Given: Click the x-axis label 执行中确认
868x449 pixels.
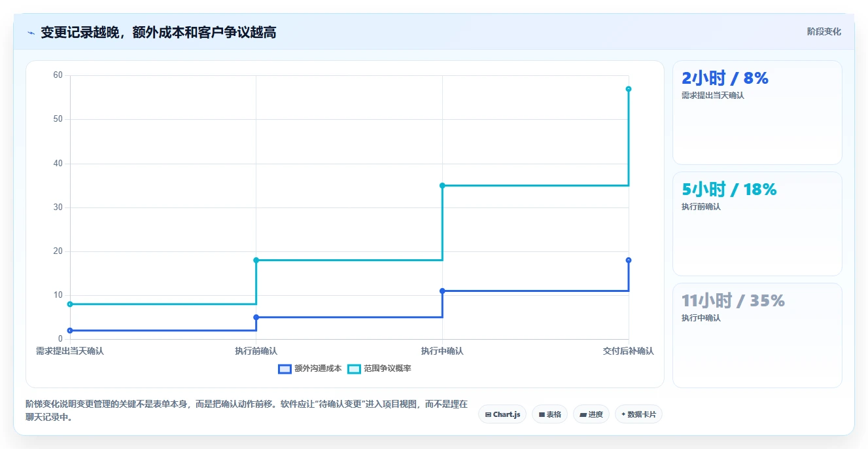Looking at the screenshot, I should 442,351.
